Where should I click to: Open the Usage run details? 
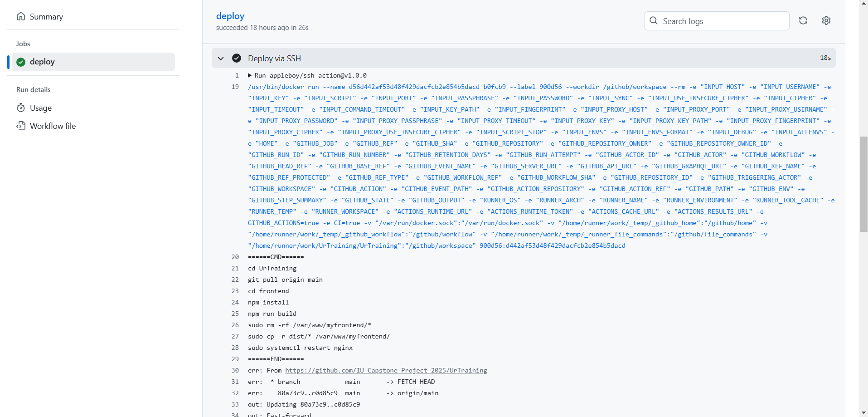pos(41,108)
